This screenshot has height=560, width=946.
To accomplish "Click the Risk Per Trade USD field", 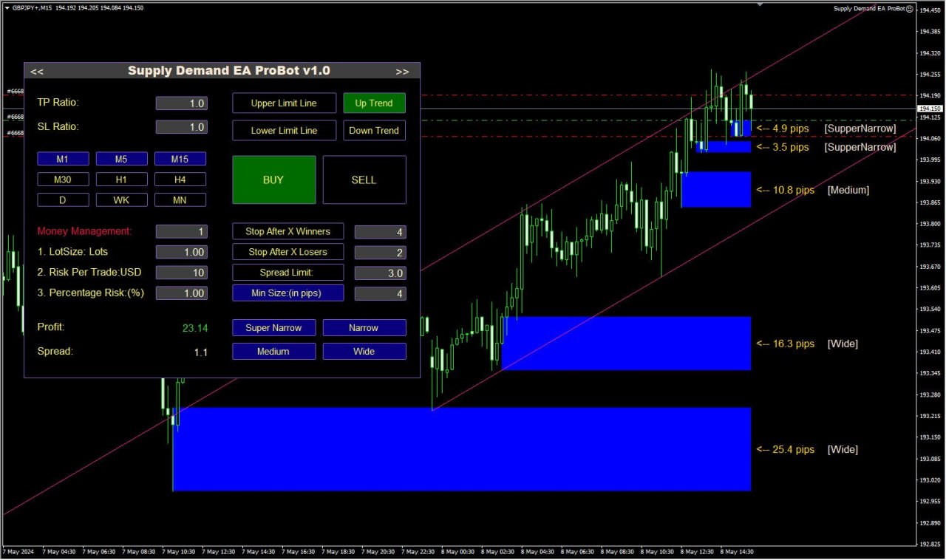I will pos(181,273).
